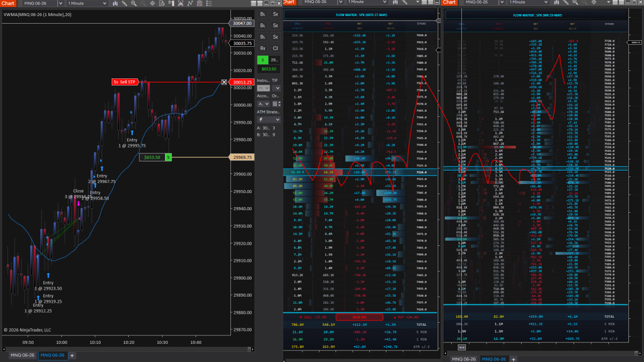Click the Rev reverse position button
Screen dimensions: 644x362
(263, 48)
